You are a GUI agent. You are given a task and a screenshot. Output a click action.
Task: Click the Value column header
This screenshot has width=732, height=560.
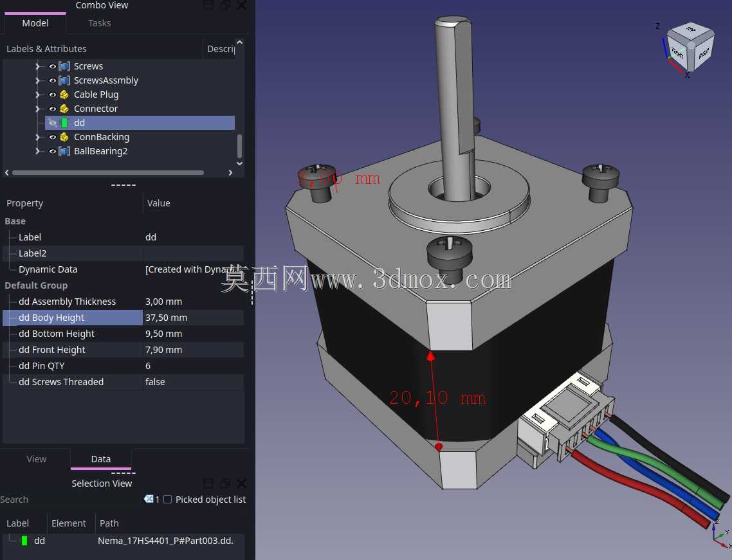(x=193, y=203)
